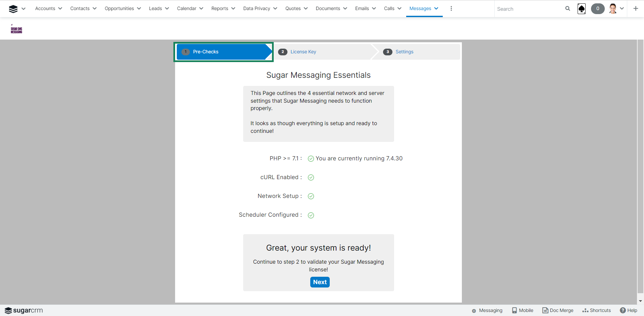Open the notifications counter badge
Screen dimensions: 644x316
tap(597, 9)
